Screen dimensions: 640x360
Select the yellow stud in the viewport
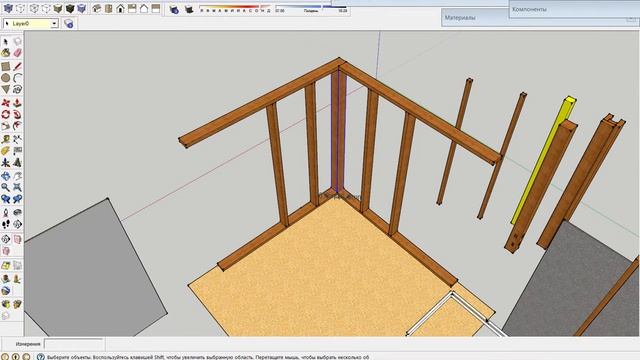click(543, 161)
